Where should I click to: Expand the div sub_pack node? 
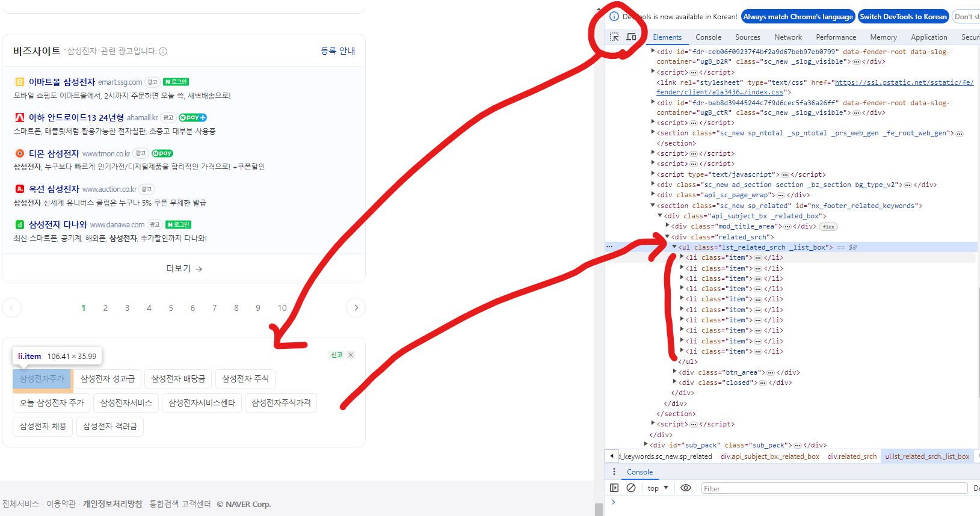coord(646,444)
